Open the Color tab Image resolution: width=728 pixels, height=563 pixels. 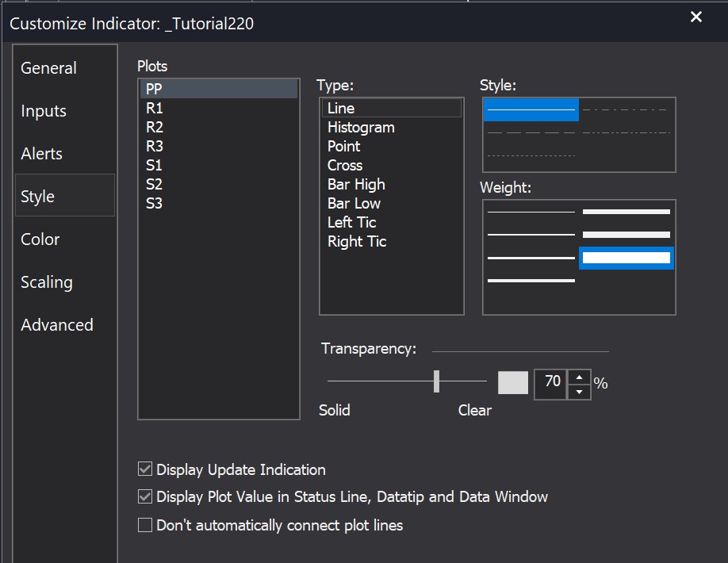point(40,239)
